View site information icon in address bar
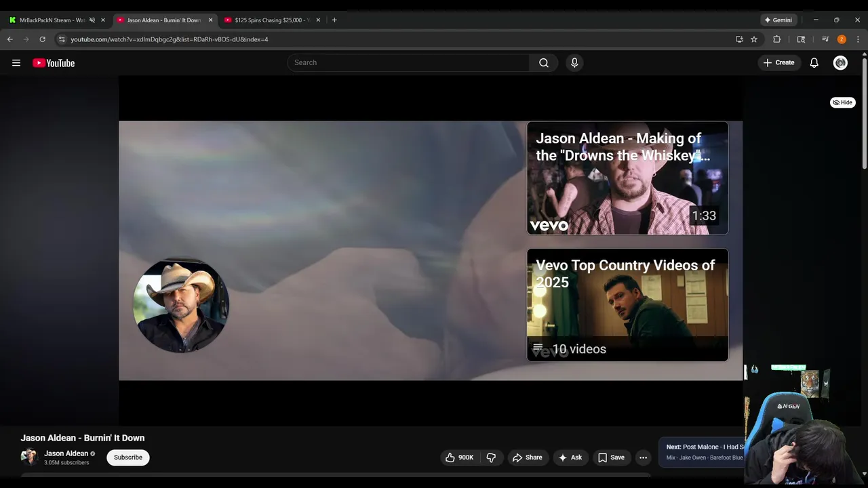 (x=62, y=39)
